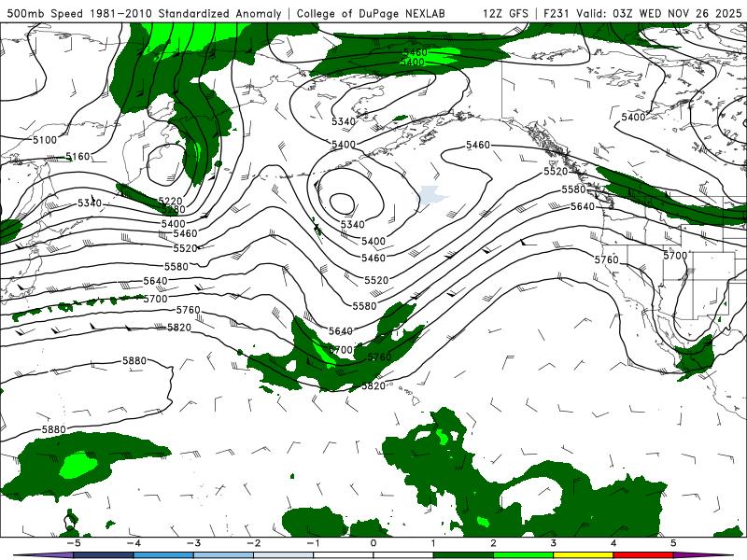
Task: Click the 'College of DuPage NEXLAB' text
Action: click(371, 13)
